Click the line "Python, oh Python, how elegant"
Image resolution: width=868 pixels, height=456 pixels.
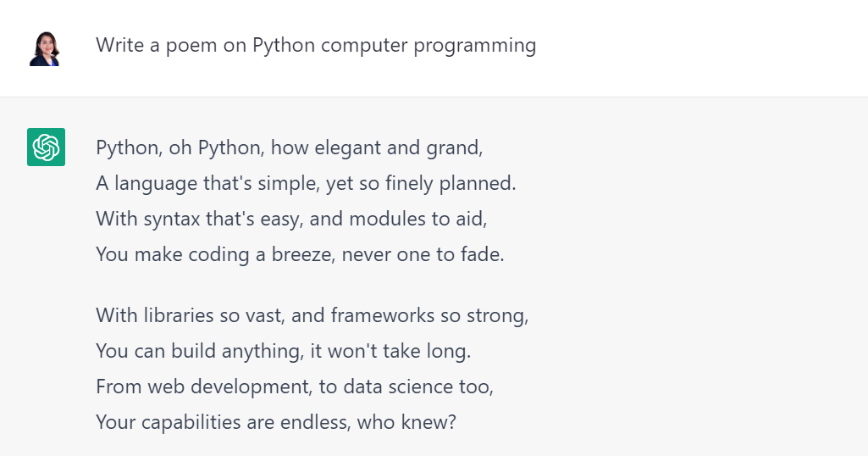pyautogui.click(x=289, y=147)
